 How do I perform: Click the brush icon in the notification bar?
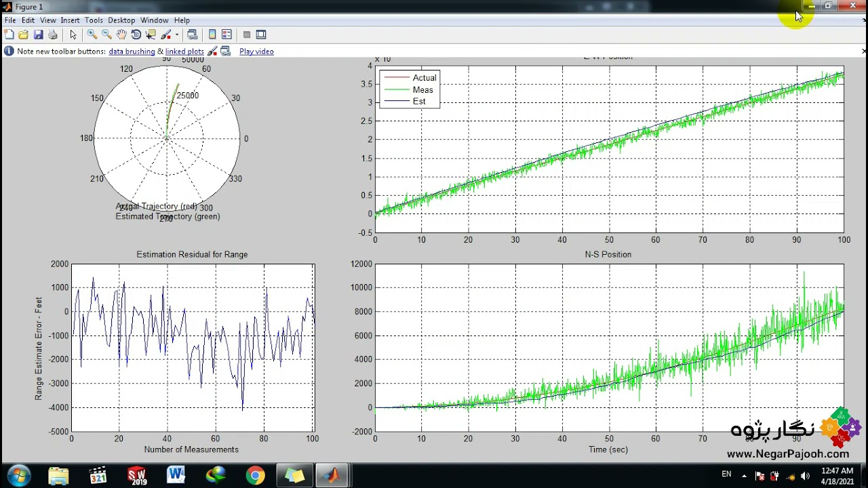click(212, 52)
